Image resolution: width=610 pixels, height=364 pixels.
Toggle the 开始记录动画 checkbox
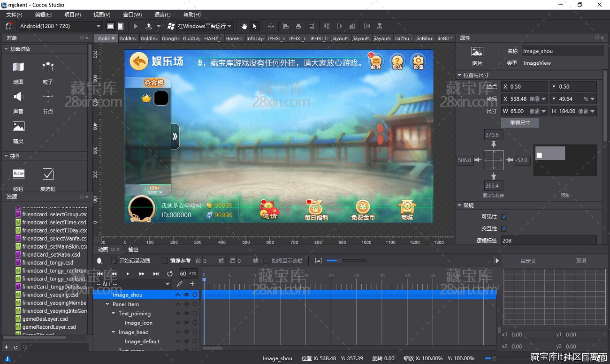pos(114,261)
